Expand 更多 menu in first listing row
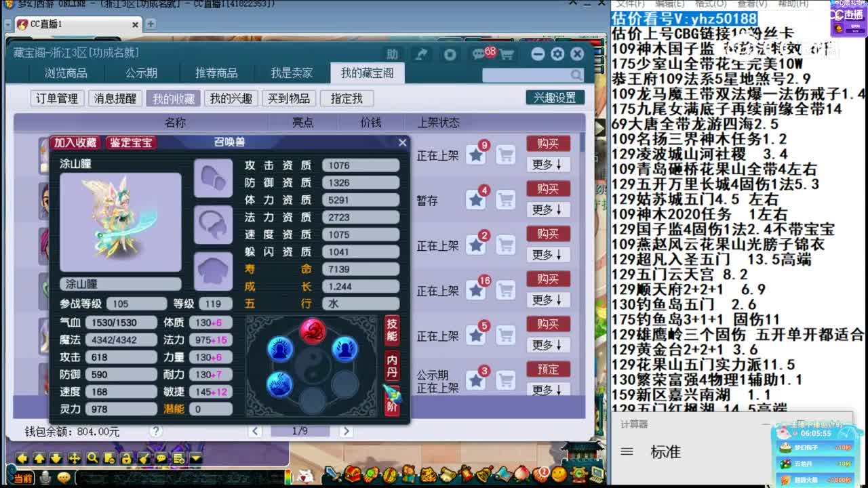Viewport: 868px width, 488px height. tap(548, 165)
